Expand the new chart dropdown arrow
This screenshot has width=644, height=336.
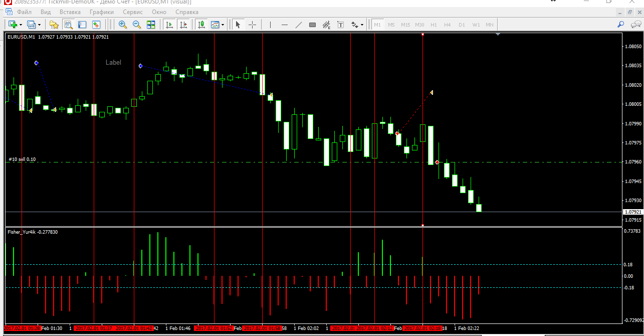(21, 24)
